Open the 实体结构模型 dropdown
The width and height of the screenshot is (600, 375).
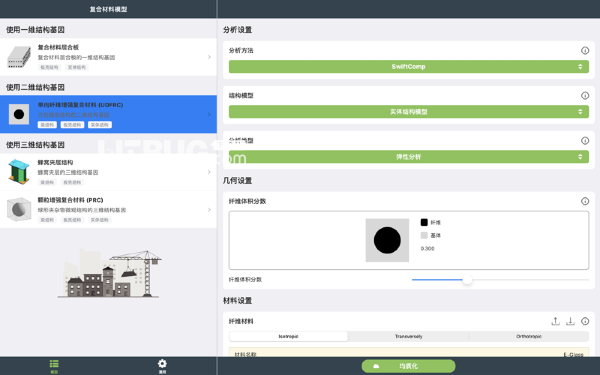click(409, 112)
